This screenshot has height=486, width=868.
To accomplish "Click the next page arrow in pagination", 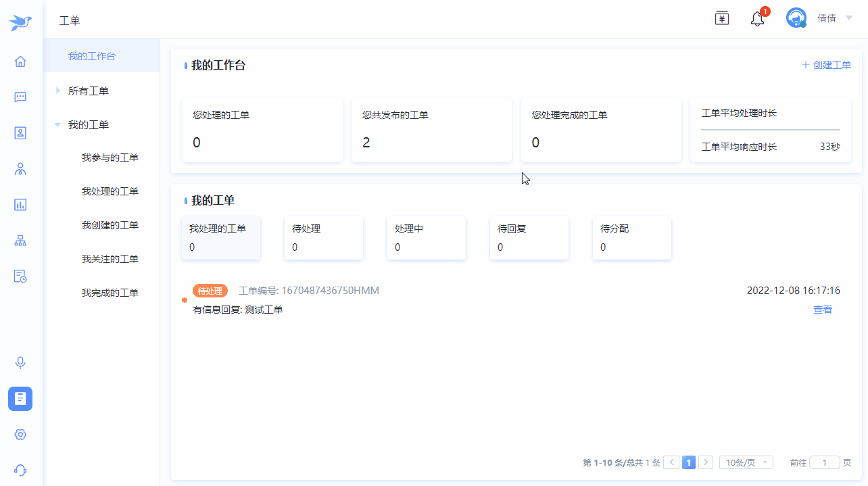I will pos(705,462).
